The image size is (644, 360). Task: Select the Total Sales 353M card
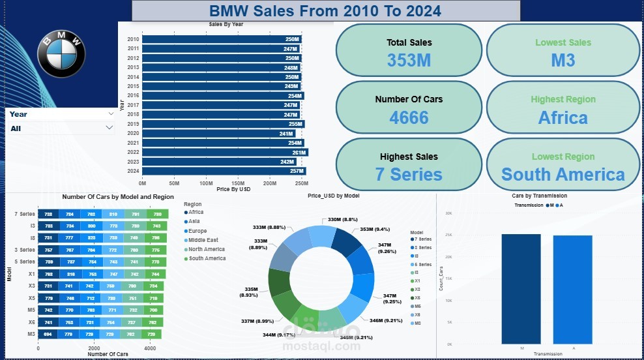[409, 51]
